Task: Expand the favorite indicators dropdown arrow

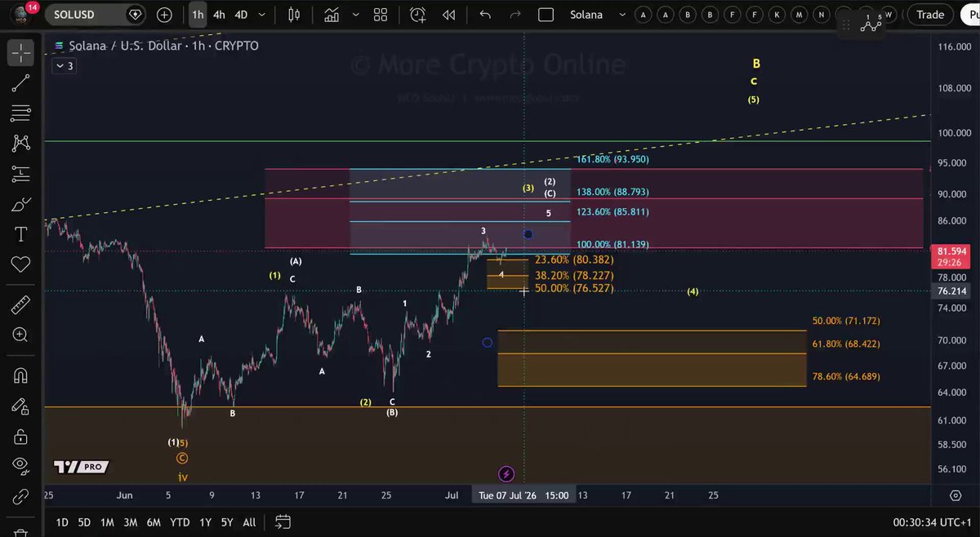Action: (x=355, y=15)
